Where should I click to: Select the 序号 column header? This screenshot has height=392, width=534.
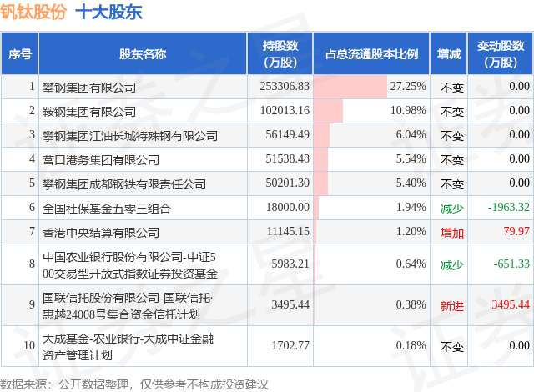(x=20, y=53)
